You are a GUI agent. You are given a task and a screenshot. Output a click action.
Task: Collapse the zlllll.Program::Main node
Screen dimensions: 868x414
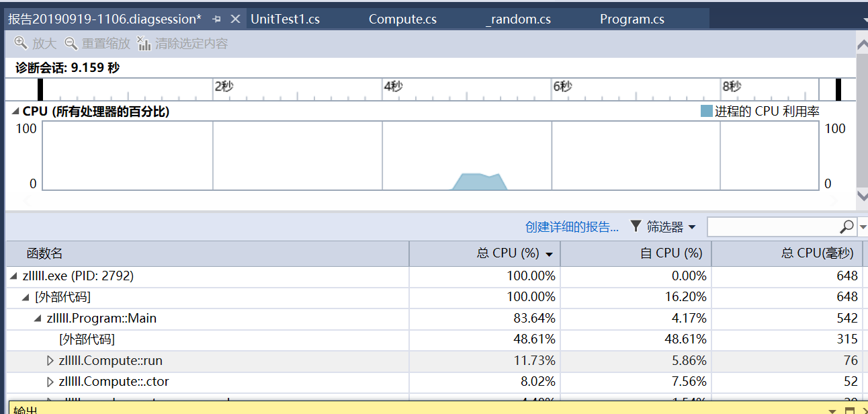(38, 319)
